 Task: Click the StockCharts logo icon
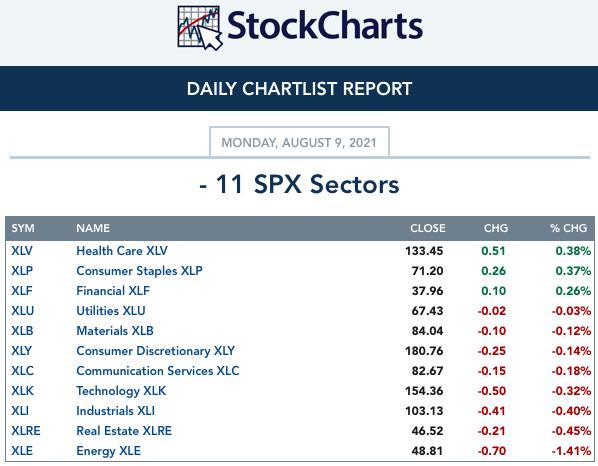[x=200, y=28]
